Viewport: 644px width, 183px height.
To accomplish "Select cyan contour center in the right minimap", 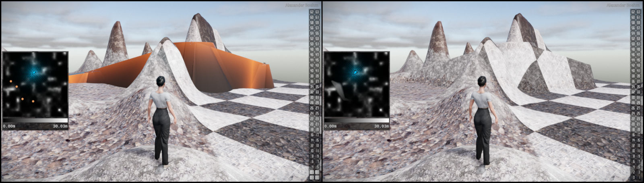I will (355, 72).
